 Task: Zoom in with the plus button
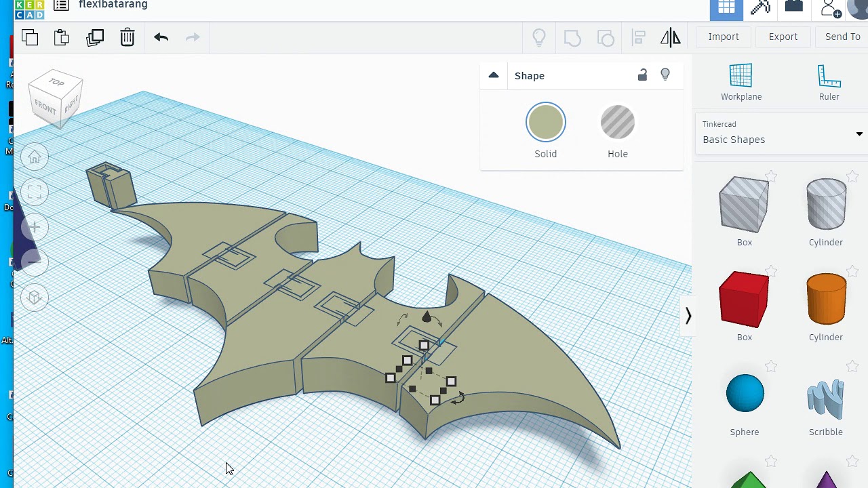pos(35,227)
